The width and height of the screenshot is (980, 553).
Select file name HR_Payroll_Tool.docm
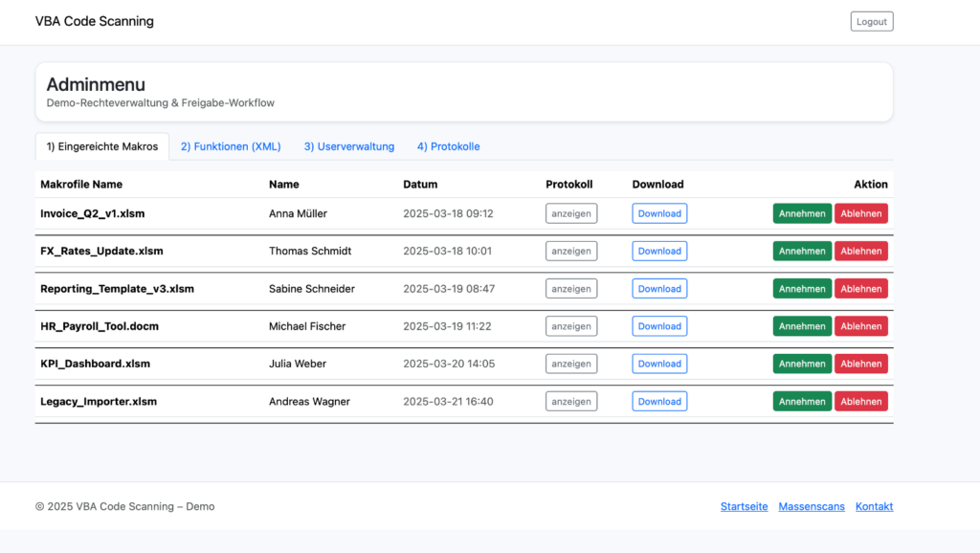click(x=100, y=326)
